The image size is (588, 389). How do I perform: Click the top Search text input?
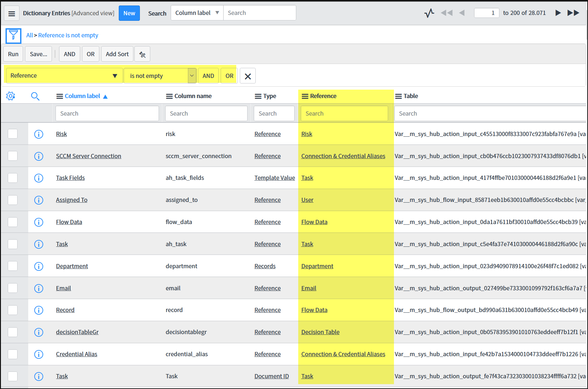click(260, 13)
